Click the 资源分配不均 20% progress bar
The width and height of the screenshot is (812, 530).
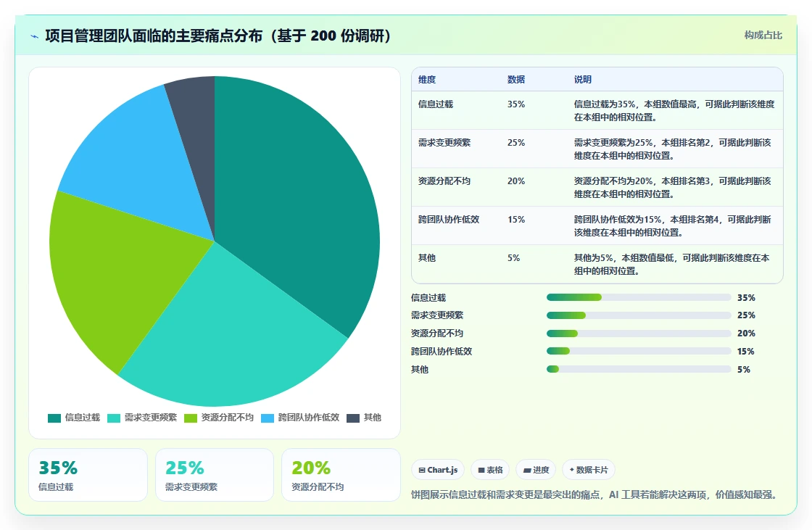click(x=639, y=334)
